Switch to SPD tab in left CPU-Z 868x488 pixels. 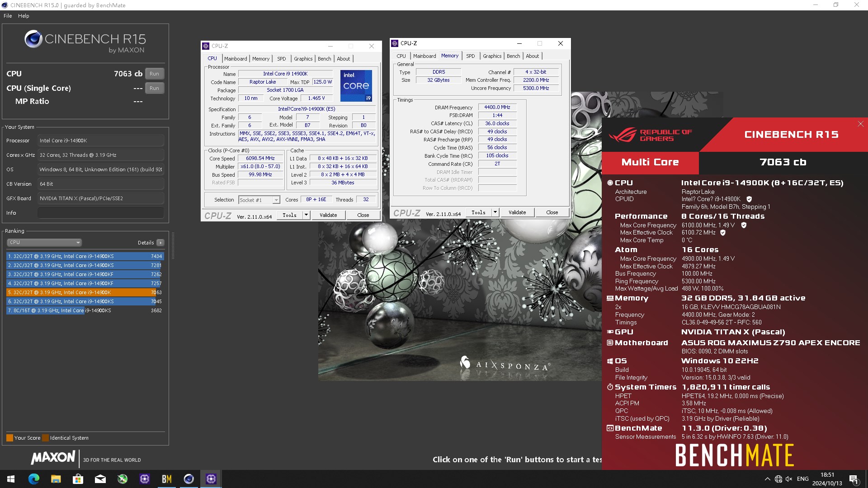click(x=281, y=59)
